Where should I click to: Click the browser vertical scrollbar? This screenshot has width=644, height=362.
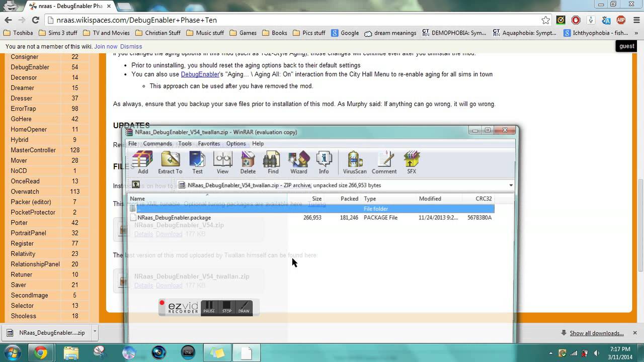pyautogui.click(x=640, y=226)
